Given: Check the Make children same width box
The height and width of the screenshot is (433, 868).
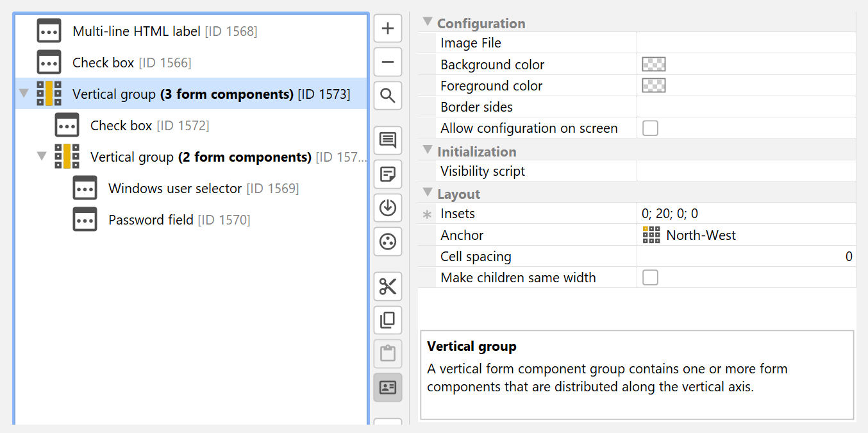Looking at the screenshot, I should point(650,278).
